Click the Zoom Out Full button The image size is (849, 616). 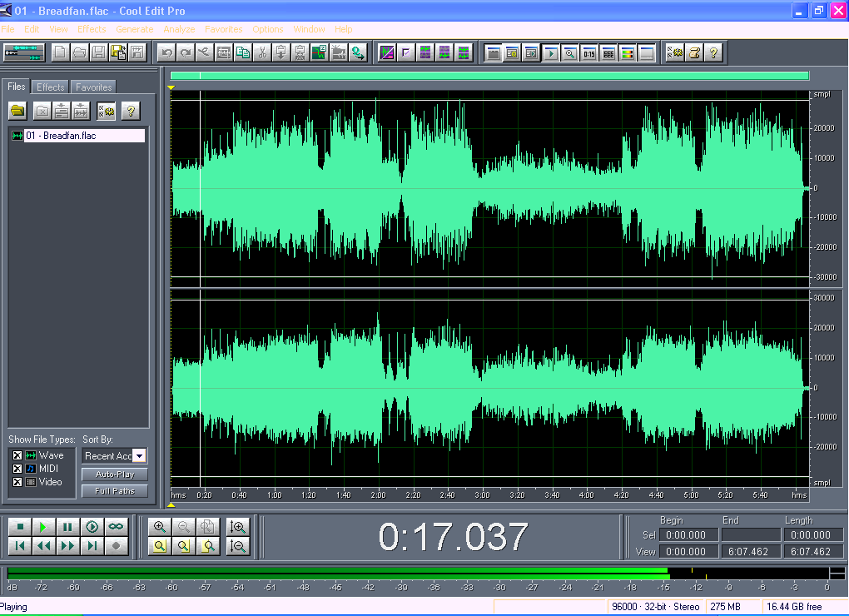(208, 527)
